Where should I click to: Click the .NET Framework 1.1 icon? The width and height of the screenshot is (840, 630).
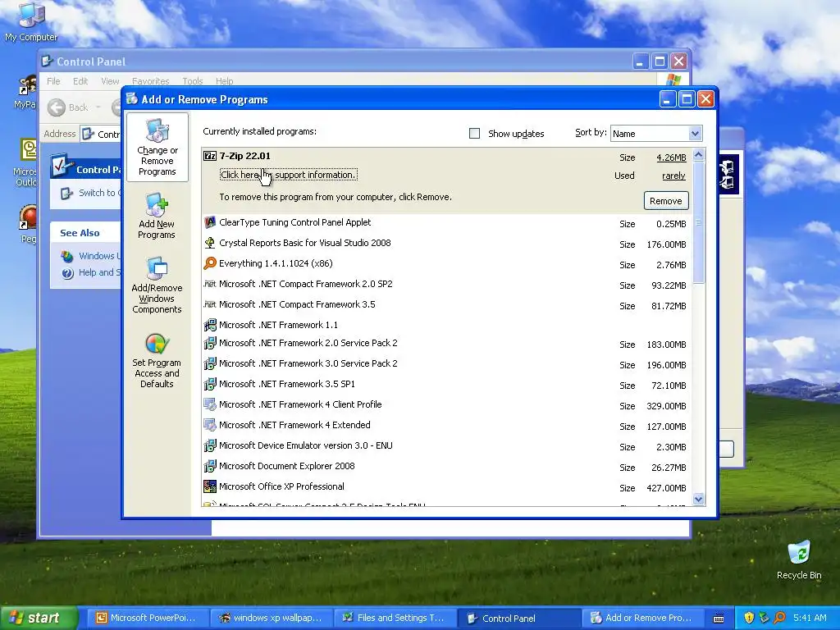pos(210,325)
